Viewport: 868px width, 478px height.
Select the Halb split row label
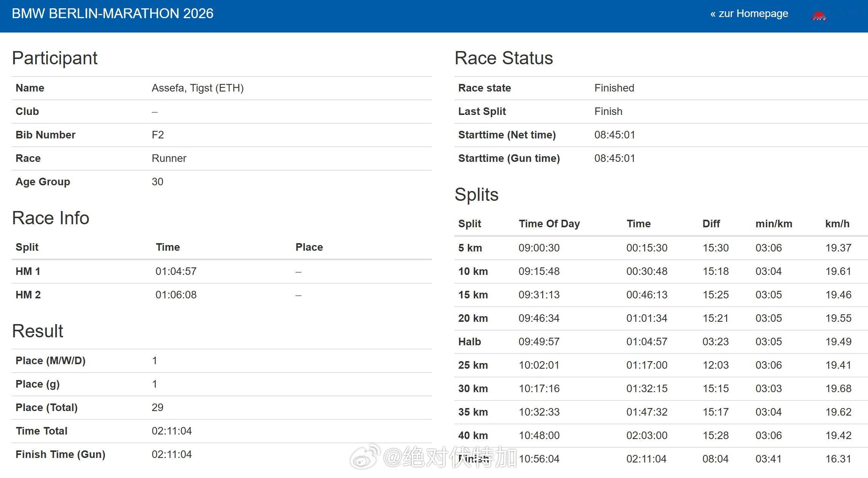[x=470, y=342]
